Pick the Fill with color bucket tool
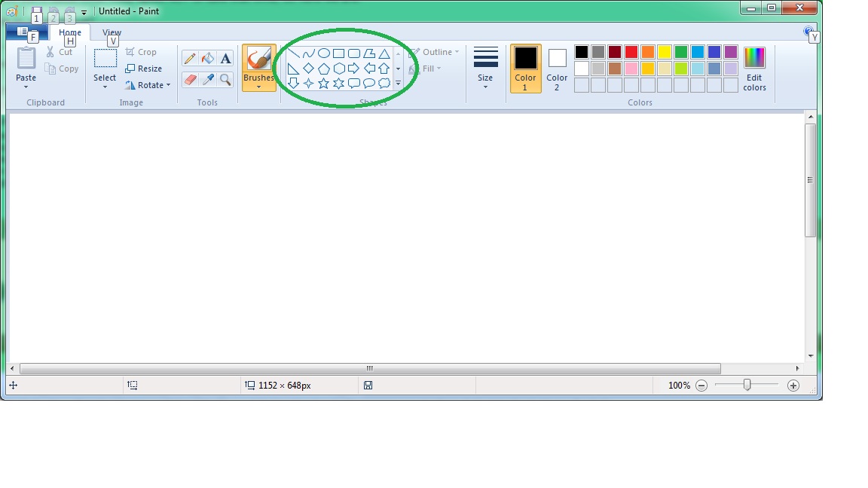Image resolution: width=868 pixels, height=488 pixels. tap(208, 59)
